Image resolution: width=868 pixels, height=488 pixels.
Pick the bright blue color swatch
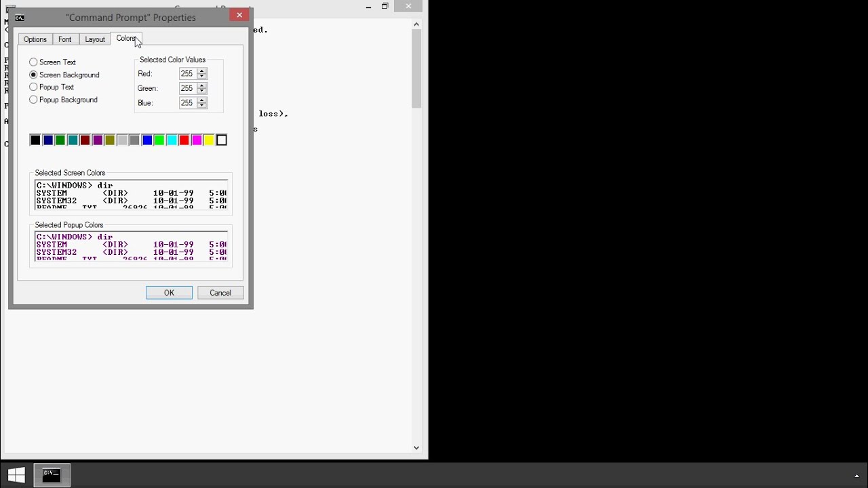(147, 140)
